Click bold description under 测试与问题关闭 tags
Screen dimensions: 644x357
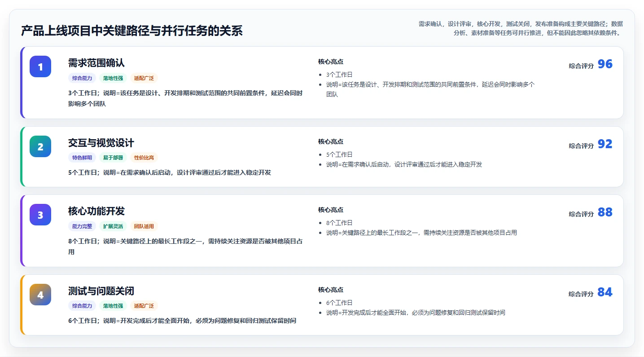[182, 321]
